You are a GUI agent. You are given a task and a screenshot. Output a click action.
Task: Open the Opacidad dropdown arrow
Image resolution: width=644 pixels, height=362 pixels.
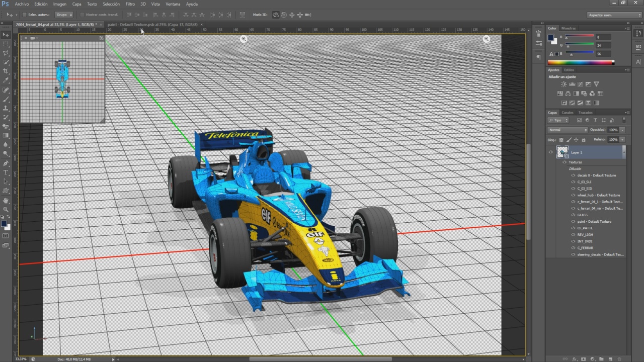(x=622, y=130)
